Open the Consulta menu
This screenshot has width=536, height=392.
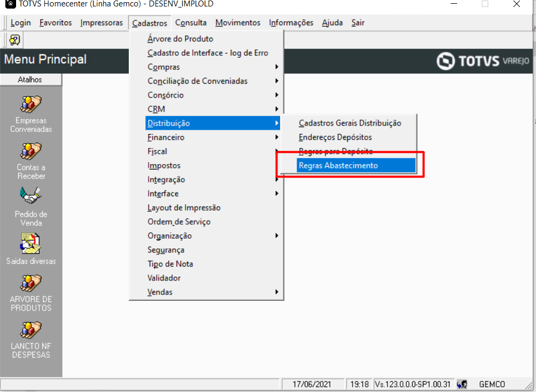191,23
